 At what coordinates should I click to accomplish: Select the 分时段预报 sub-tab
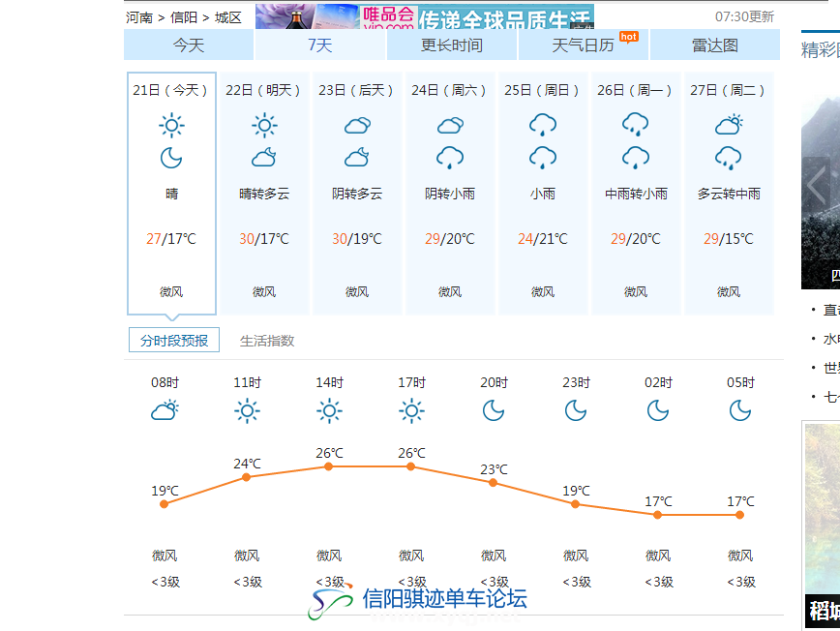[x=174, y=341]
